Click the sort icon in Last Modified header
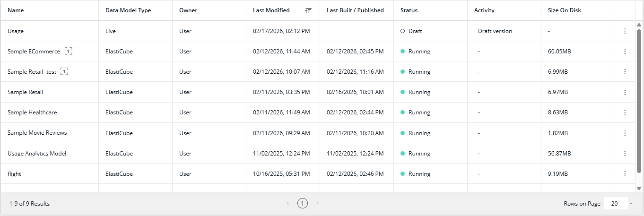The image size is (644, 216). (x=308, y=10)
